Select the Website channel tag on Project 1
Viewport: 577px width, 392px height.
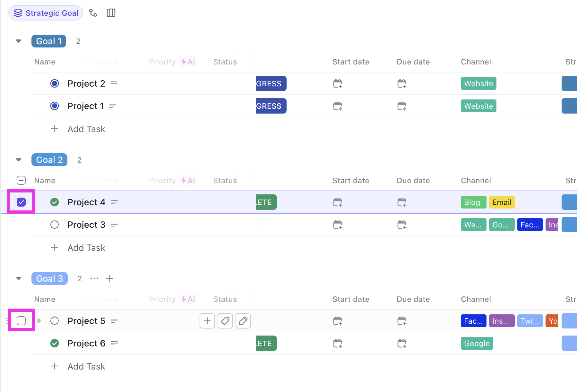pyautogui.click(x=478, y=106)
